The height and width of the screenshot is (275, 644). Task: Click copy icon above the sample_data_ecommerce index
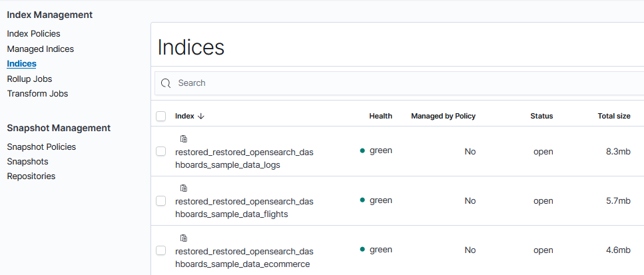tap(184, 238)
